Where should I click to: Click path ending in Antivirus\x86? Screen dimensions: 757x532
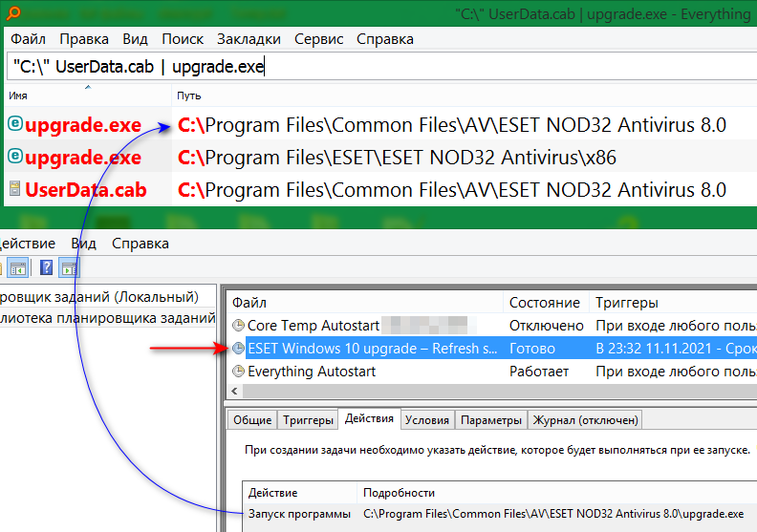point(397,158)
